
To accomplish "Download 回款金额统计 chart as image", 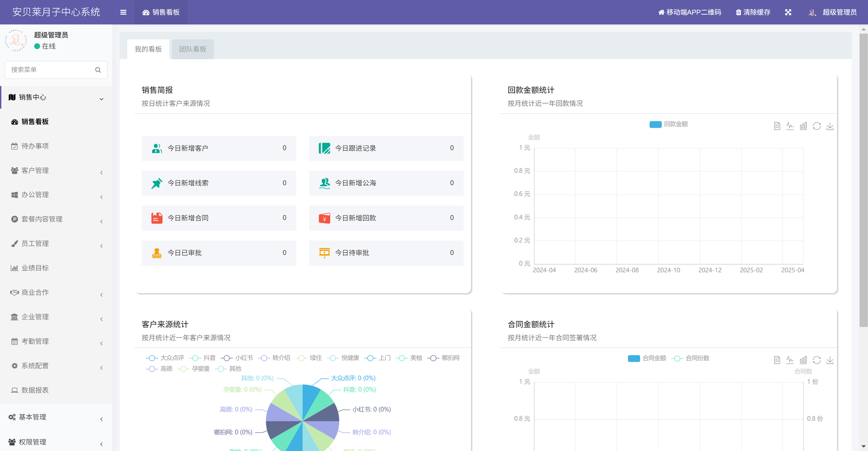I will click(x=830, y=126).
